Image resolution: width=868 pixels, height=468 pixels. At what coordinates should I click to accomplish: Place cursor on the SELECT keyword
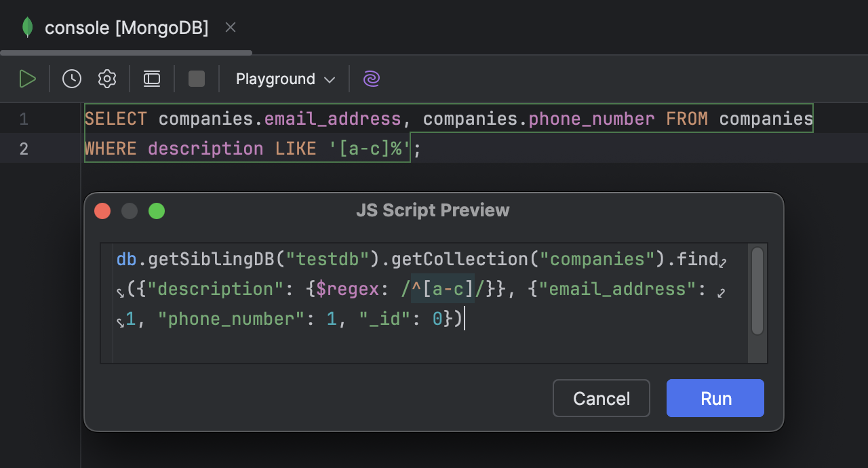(115, 118)
